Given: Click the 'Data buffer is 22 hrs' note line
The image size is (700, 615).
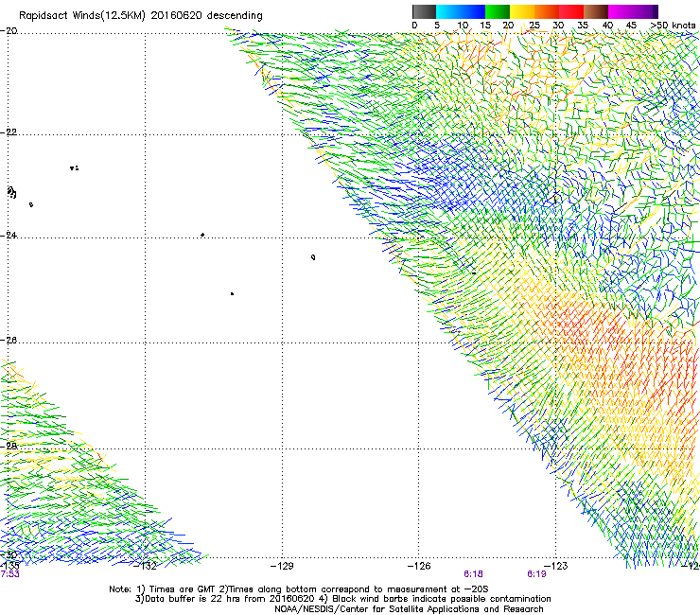Looking at the screenshot, I should coord(342,599).
